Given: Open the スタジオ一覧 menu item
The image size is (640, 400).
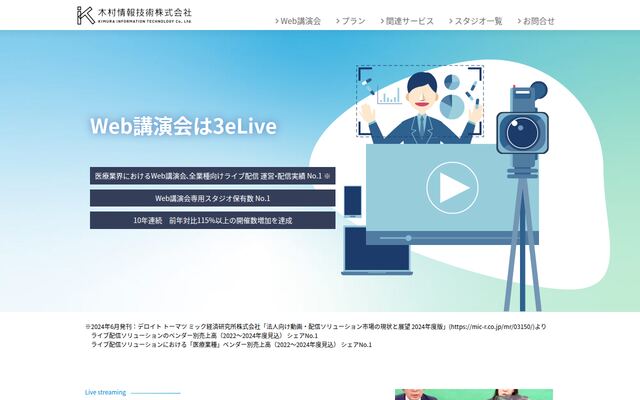Looking at the screenshot, I should coord(476,21).
